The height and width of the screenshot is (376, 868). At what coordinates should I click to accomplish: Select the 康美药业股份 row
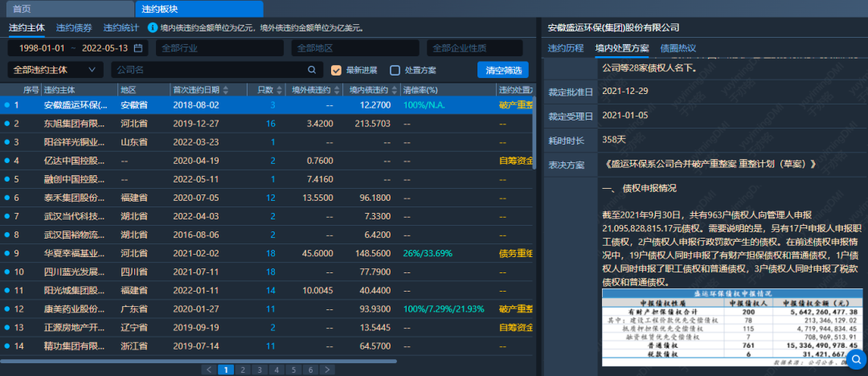tap(266, 309)
